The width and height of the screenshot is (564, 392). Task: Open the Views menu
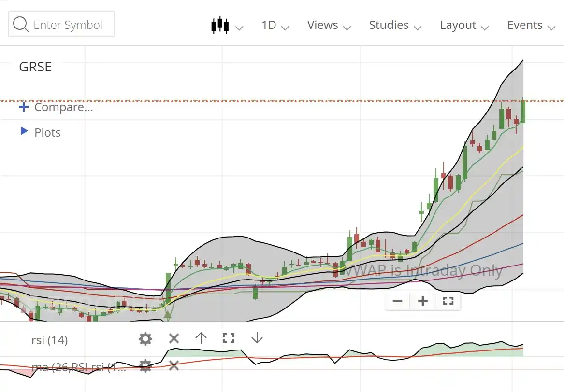[328, 25]
